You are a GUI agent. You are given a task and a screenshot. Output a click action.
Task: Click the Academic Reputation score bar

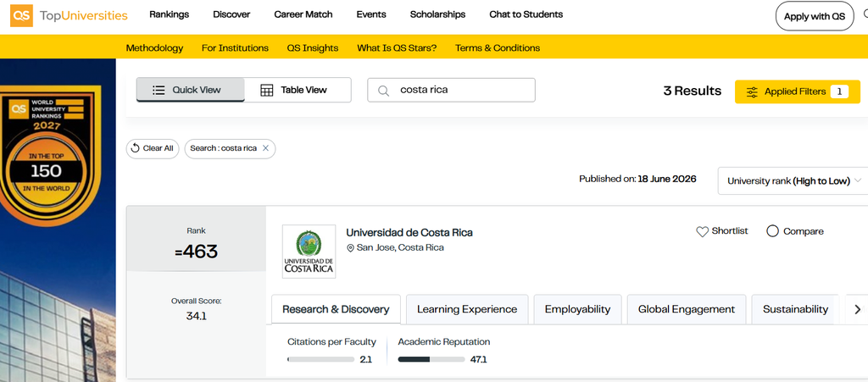[431, 359]
